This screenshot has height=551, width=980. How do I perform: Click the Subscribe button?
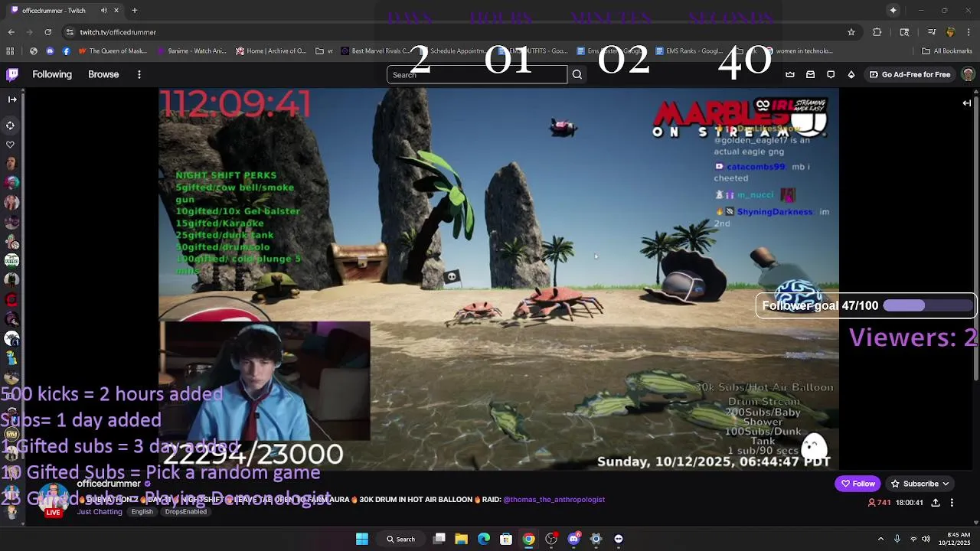click(x=920, y=484)
